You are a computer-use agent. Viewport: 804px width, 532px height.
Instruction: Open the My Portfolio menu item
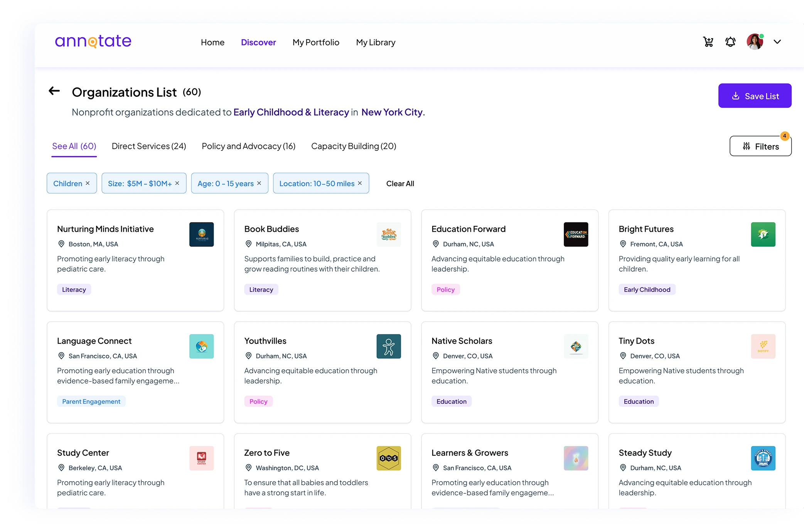pos(316,42)
